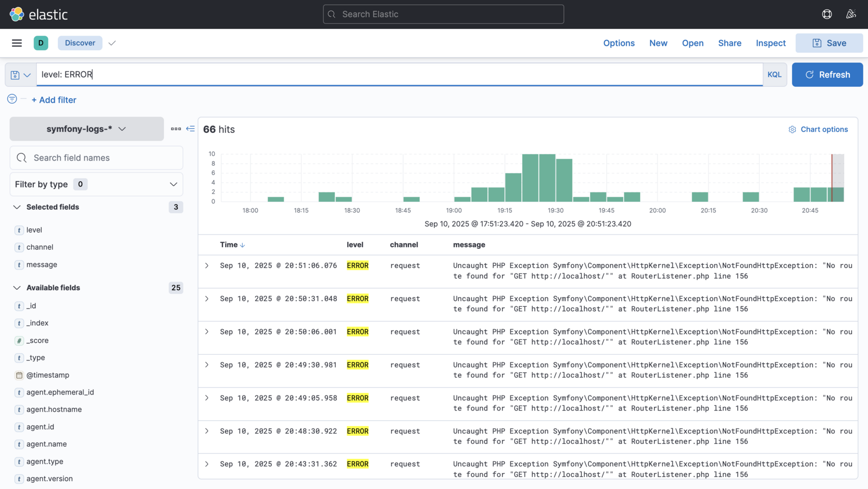Open the Options menu
Screen dimensions: 868x489
point(619,43)
